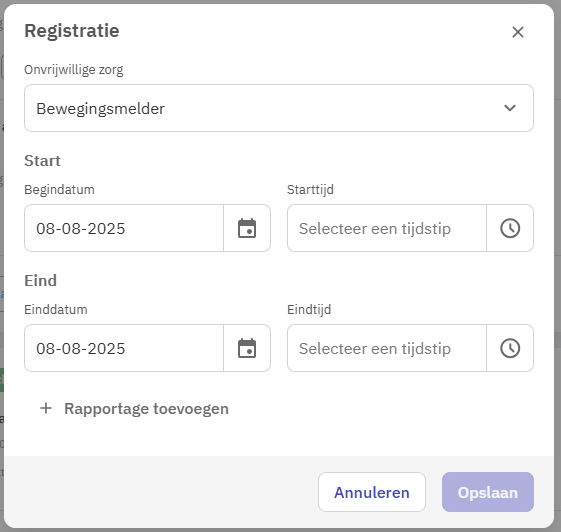Close the Registratie dialog with the X
The height and width of the screenshot is (532, 561).
tap(518, 32)
